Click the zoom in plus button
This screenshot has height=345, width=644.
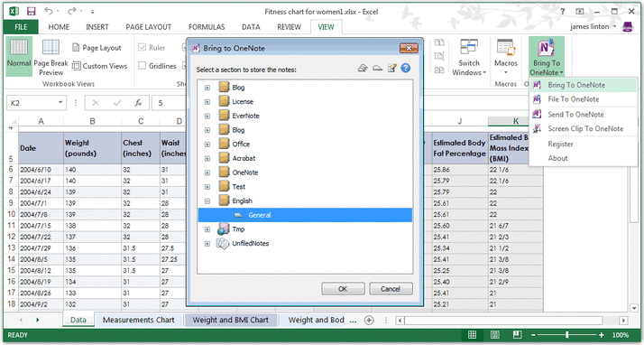tap(602, 335)
